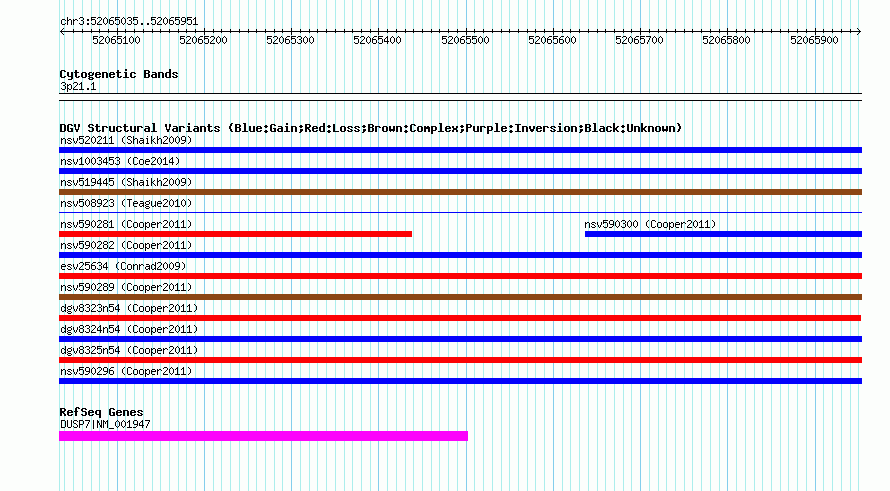
Task: Click the DGV Structural Variants track heading
Action: click(x=371, y=128)
